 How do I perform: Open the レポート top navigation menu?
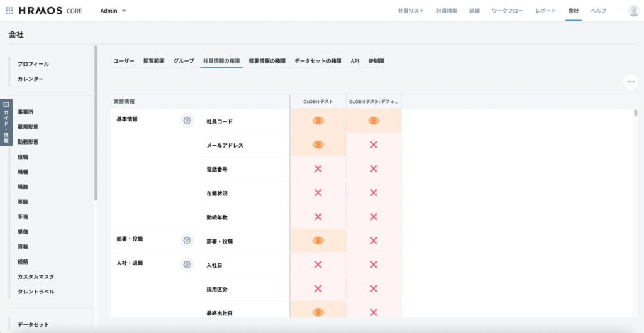pyautogui.click(x=545, y=11)
